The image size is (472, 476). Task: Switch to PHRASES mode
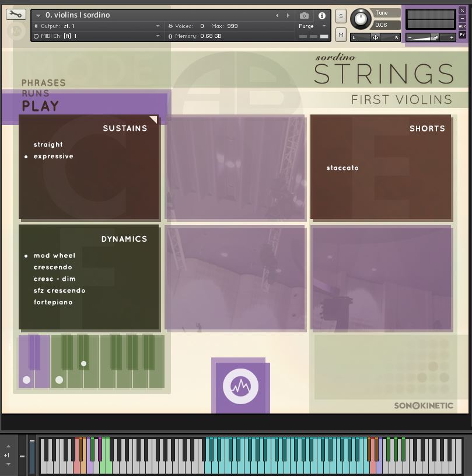tap(44, 82)
